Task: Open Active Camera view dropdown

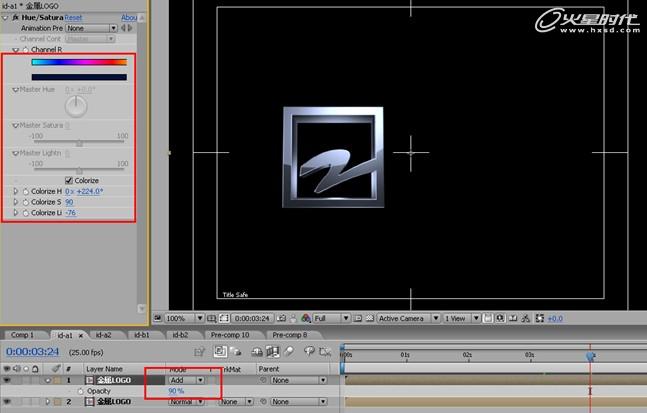Action: (408, 318)
